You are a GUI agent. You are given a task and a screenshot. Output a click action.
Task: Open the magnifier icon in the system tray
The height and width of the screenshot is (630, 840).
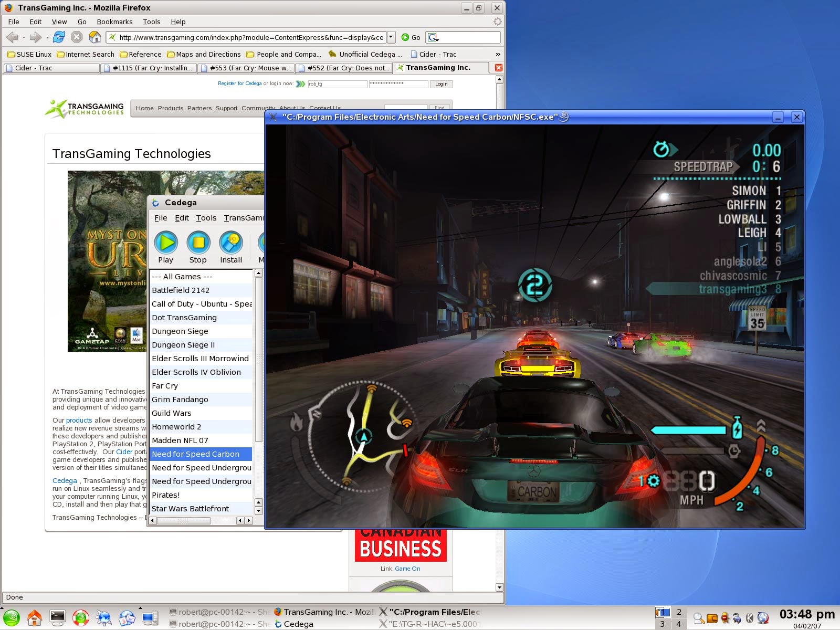pyautogui.click(x=699, y=618)
